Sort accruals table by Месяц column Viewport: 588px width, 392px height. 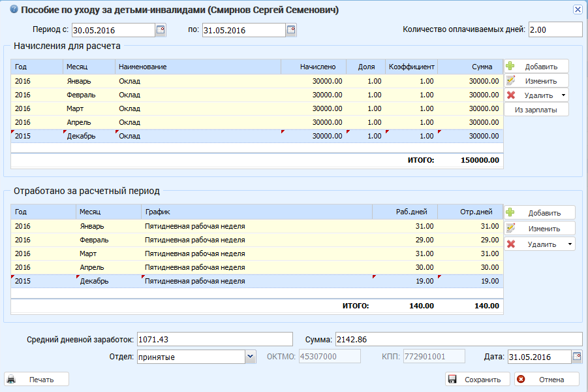point(89,67)
